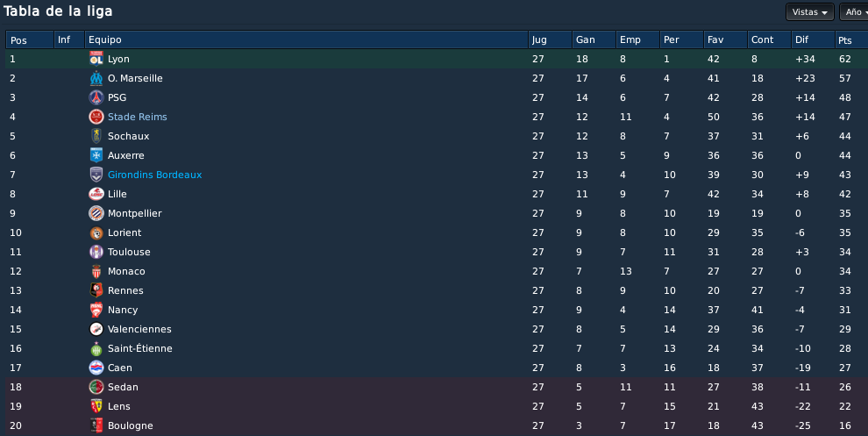
Task: Click the Gan column header
Action: coord(594,39)
